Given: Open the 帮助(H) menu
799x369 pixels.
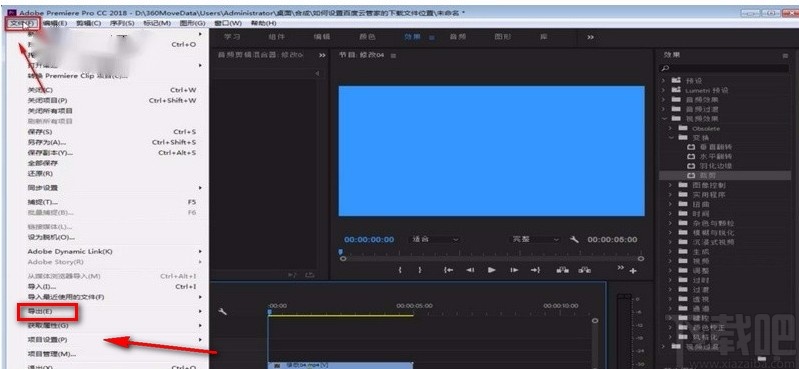Looking at the screenshot, I should (263, 23).
